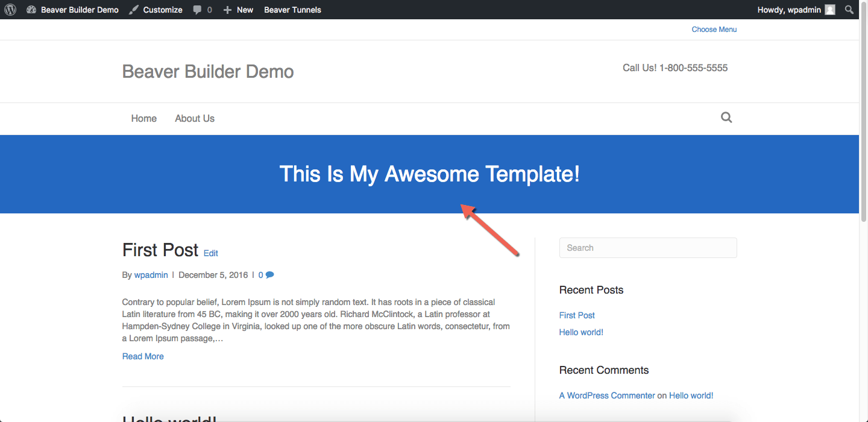The height and width of the screenshot is (422, 868).
Task: Open the Customize admin bar item
Action: [x=156, y=10]
